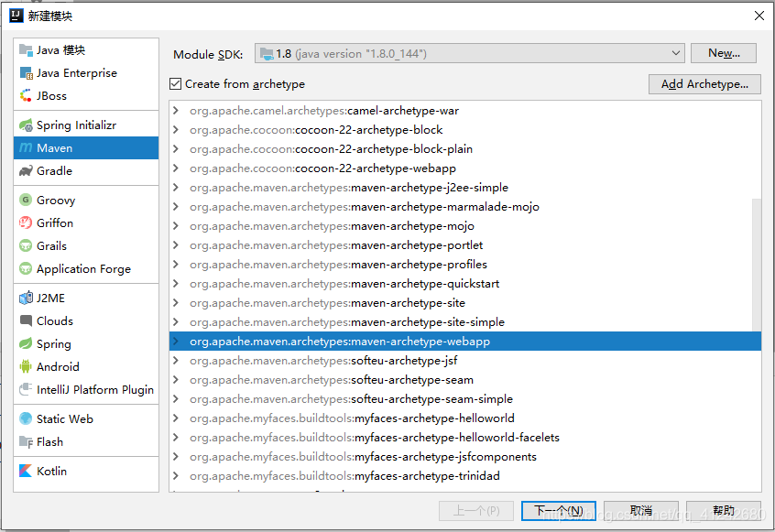The width and height of the screenshot is (775, 532).
Task: Uncheck Create from archetype checkbox
Action: [176, 84]
